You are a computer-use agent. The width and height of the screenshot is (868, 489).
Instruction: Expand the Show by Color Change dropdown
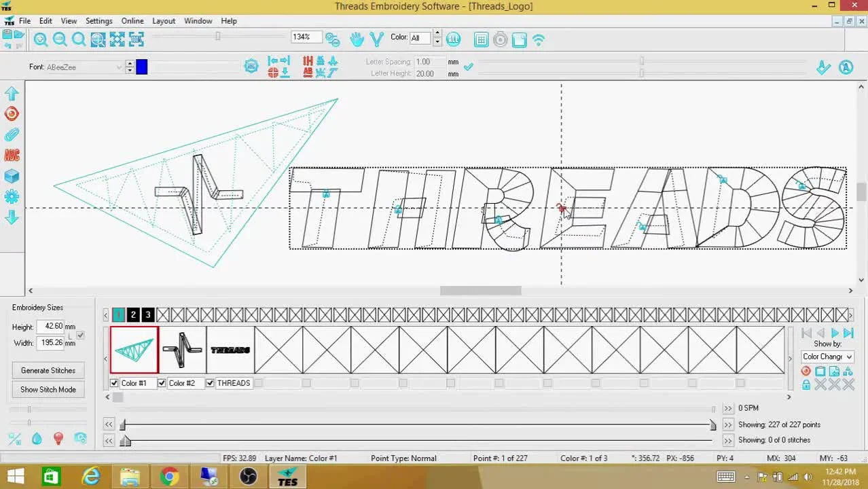click(x=827, y=356)
